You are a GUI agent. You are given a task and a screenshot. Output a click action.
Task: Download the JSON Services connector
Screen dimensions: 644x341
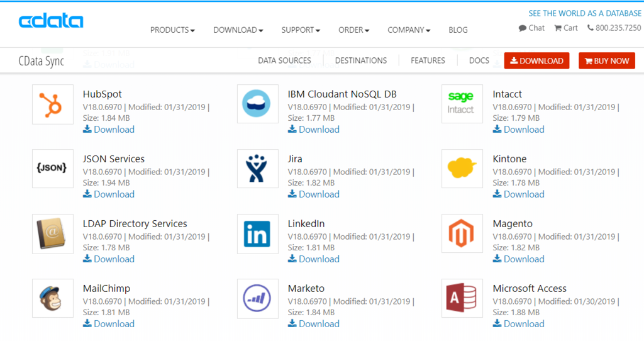[108, 194]
